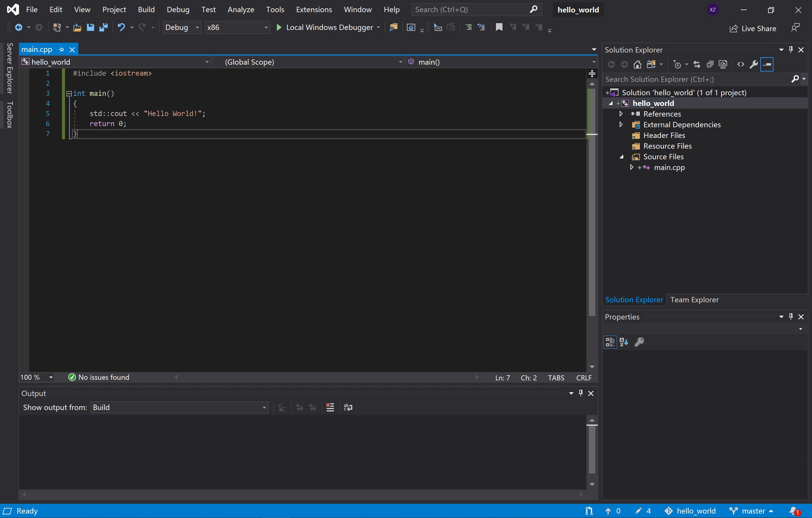The image size is (812, 518).
Task: Open the Toolbox side tab
Action: [x=9, y=115]
